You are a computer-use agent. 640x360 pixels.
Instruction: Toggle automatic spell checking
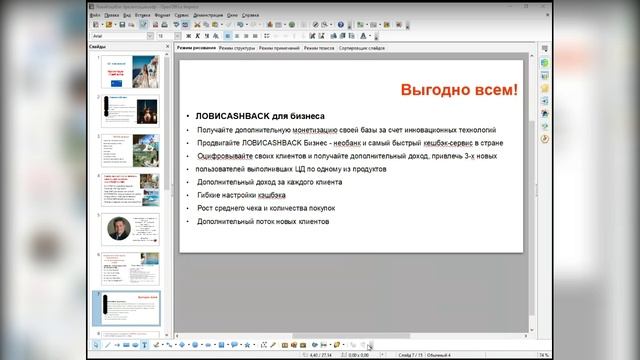[185, 25]
